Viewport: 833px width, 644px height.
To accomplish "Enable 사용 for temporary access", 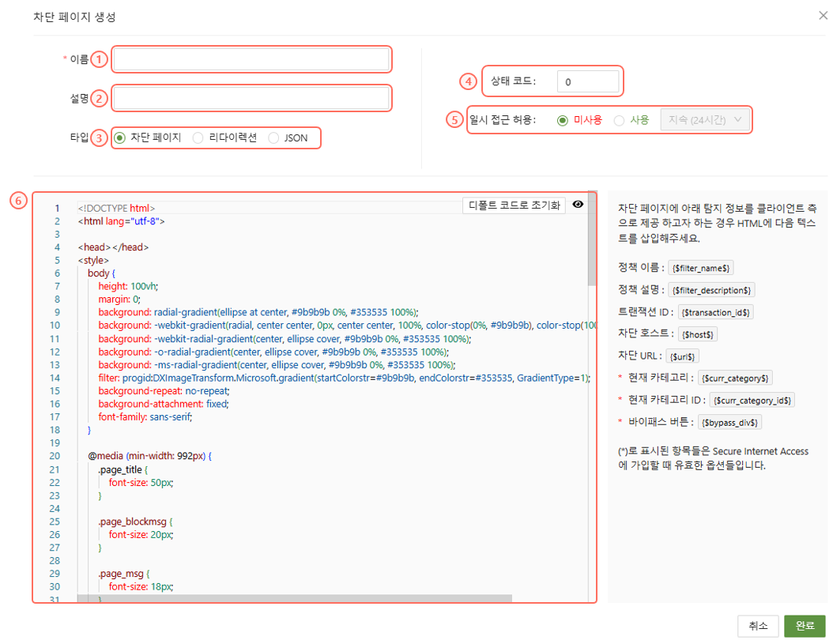I will [619, 120].
